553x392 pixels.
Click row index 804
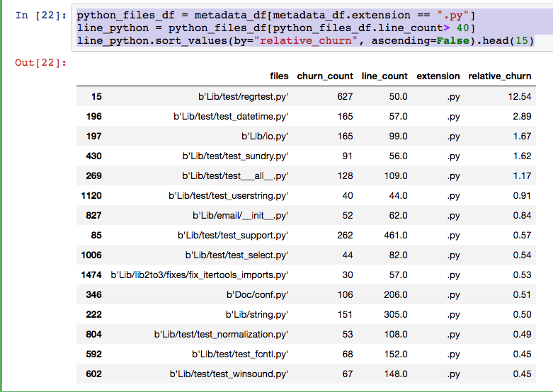(93, 334)
